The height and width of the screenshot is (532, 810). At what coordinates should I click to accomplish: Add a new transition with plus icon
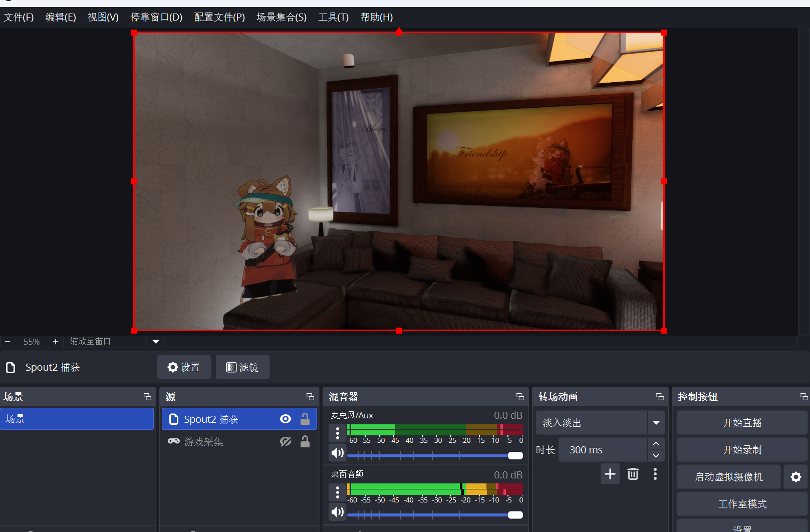click(x=610, y=474)
